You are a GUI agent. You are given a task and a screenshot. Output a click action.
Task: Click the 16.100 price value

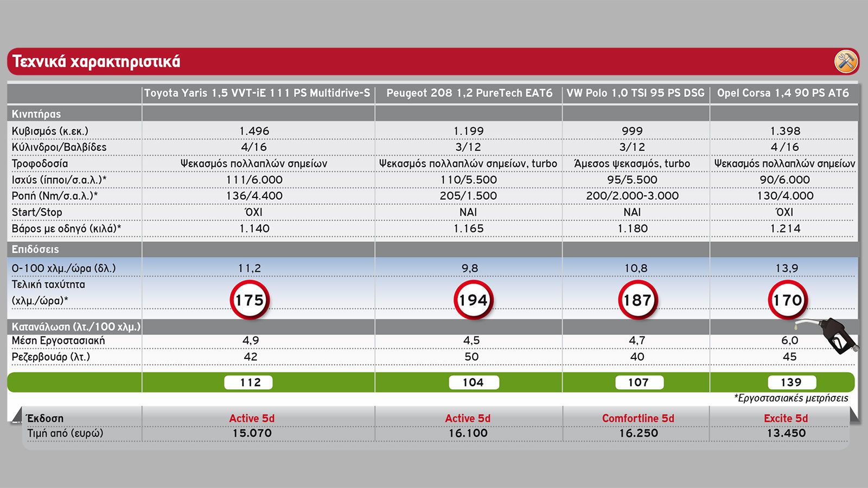468,433
